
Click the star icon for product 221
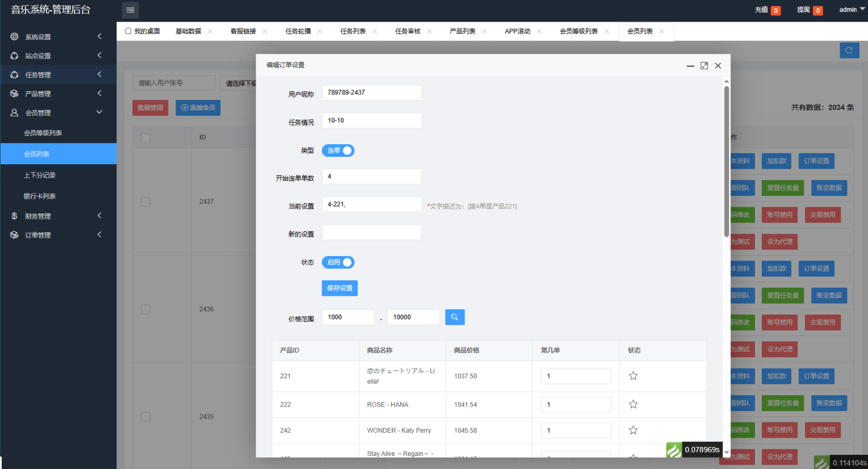click(x=633, y=376)
